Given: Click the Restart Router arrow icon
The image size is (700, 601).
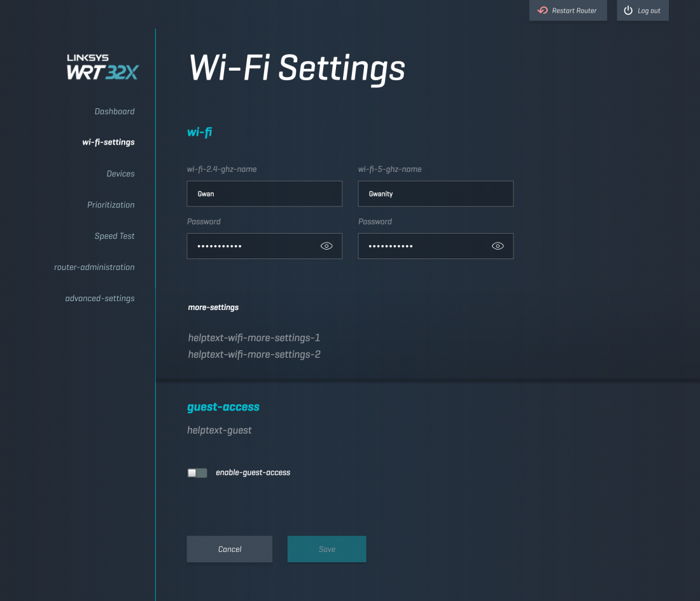Looking at the screenshot, I should tap(543, 11).
